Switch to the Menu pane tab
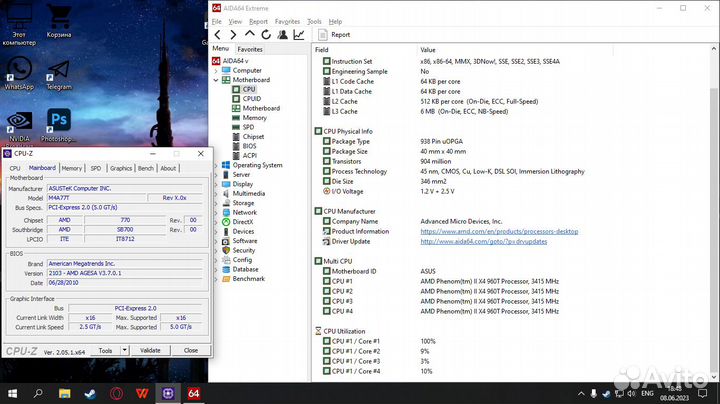 coord(220,49)
